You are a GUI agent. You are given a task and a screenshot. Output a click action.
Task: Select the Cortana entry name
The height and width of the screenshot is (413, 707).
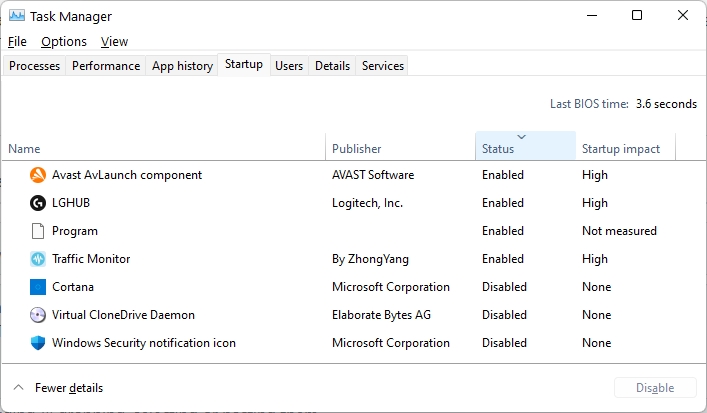[x=73, y=287]
